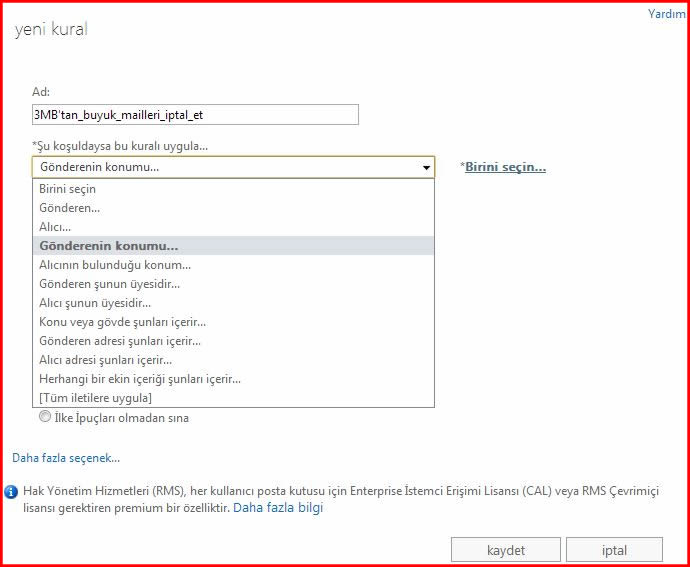Pick 'Gönderen adresi şunları içerir...' option
The image size is (690, 567).
pyautogui.click(x=120, y=341)
